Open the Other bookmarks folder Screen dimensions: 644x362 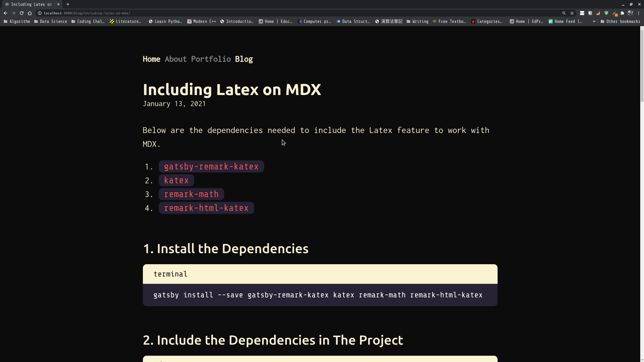[620, 21]
